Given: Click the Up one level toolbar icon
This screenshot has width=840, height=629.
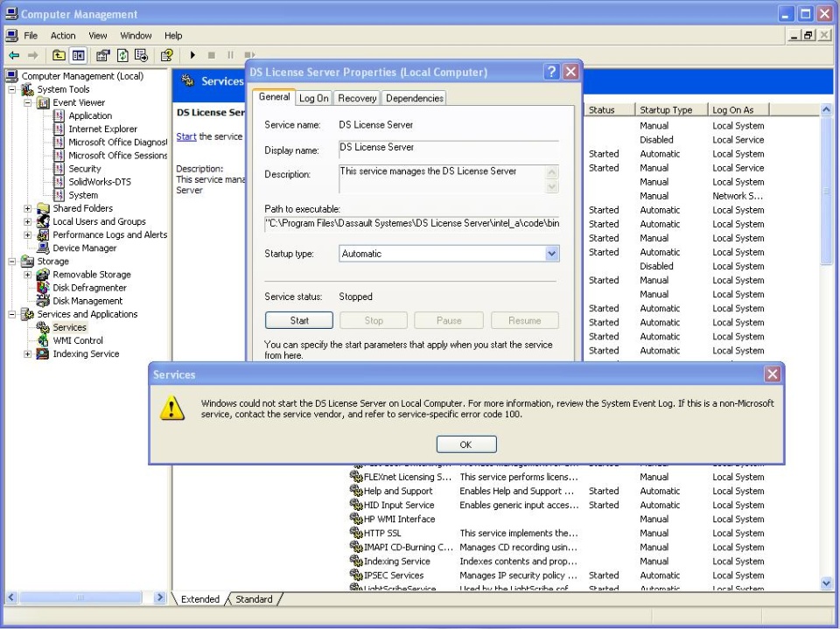Looking at the screenshot, I should pyautogui.click(x=59, y=55).
